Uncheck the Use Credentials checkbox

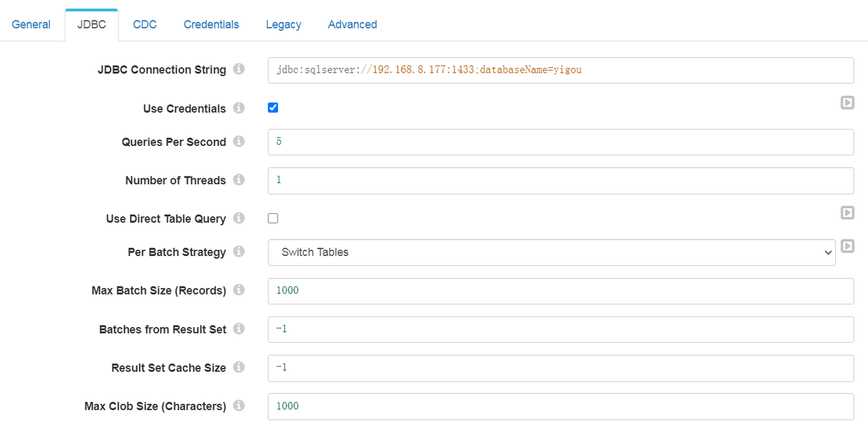click(x=273, y=108)
